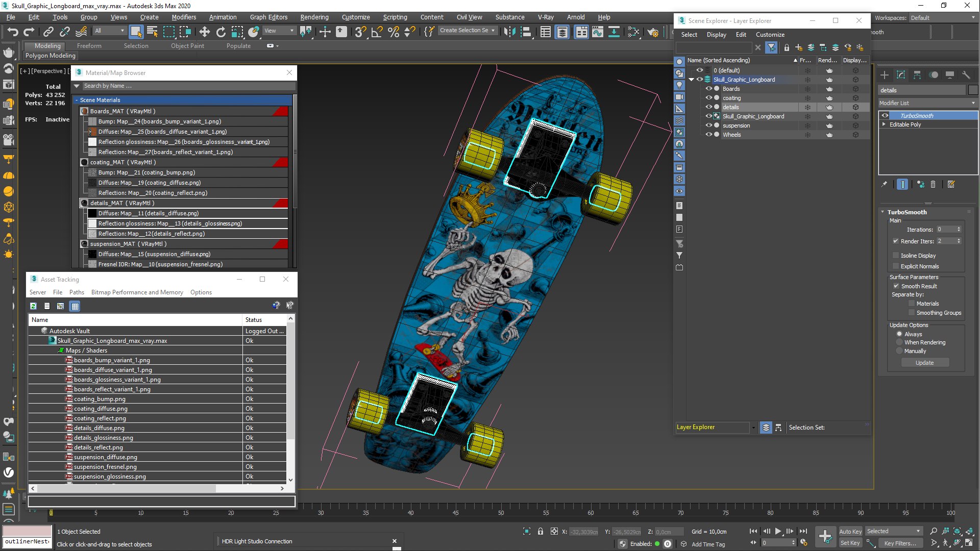Click the Polygon Modeling panel label
This screenshot has height=551, width=980.
(50, 56)
